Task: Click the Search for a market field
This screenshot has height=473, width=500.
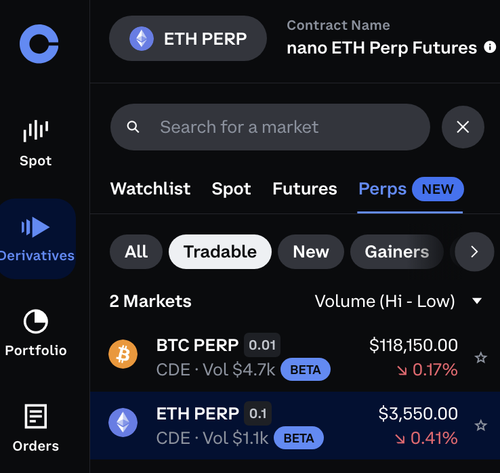Action: [270, 127]
